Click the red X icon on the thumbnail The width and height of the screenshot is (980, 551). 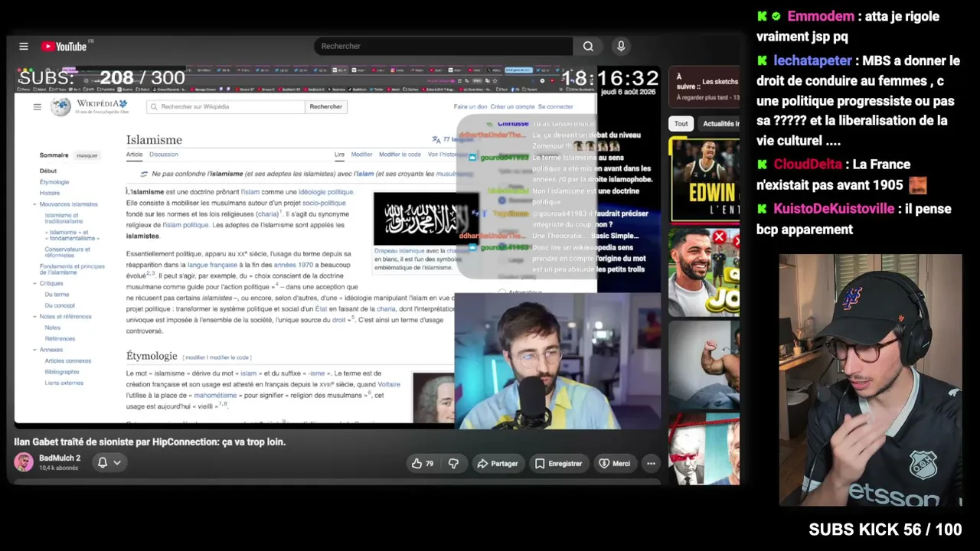click(719, 237)
